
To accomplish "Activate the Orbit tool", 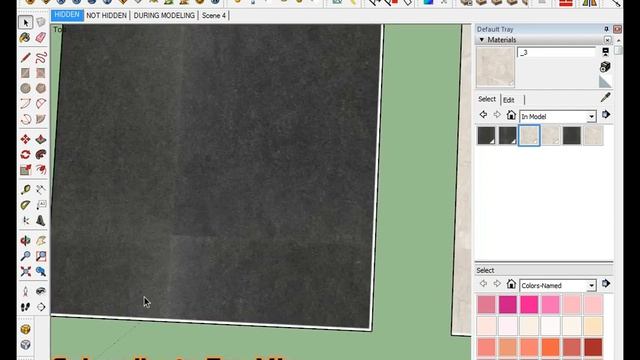I will [x=26, y=240].
